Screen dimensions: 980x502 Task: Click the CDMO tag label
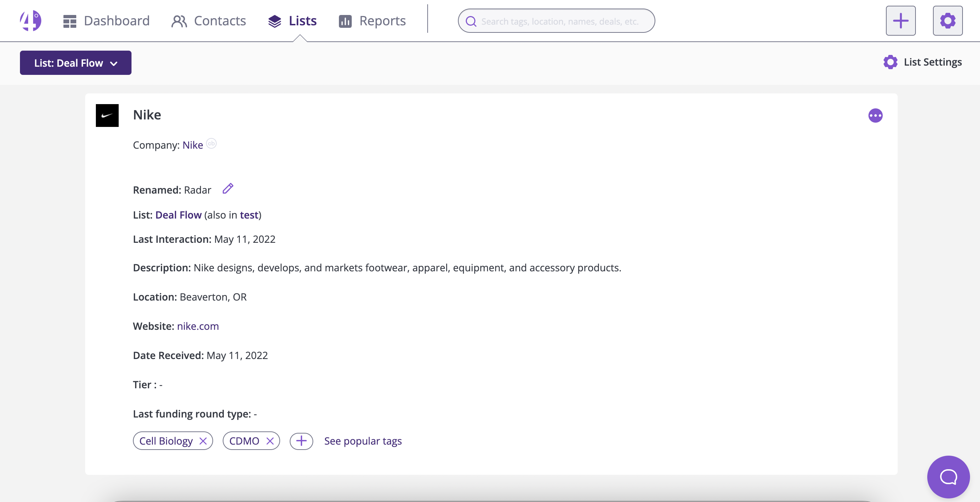244,441
